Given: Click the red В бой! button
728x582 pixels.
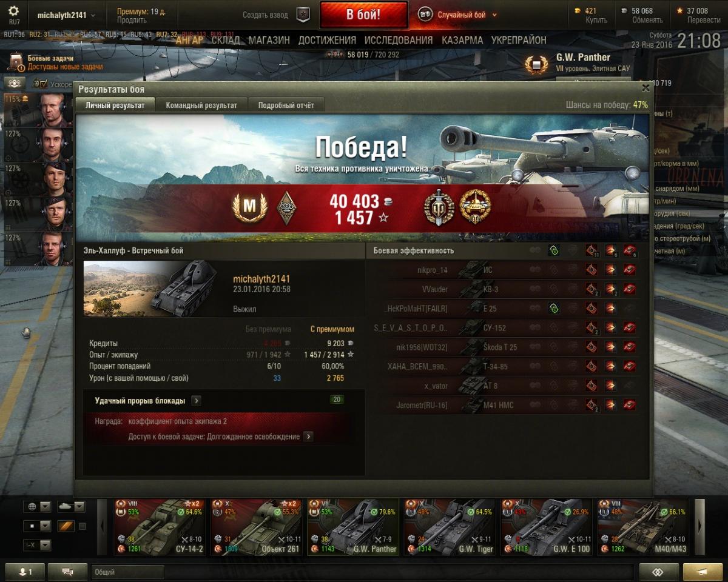Looking at the screenshot, I should pos(364,15).
